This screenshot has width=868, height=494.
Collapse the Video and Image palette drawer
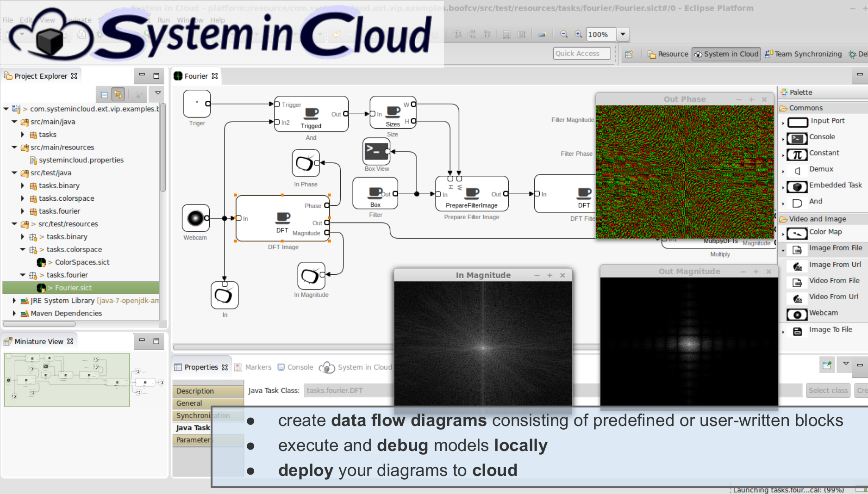point(823,219)
